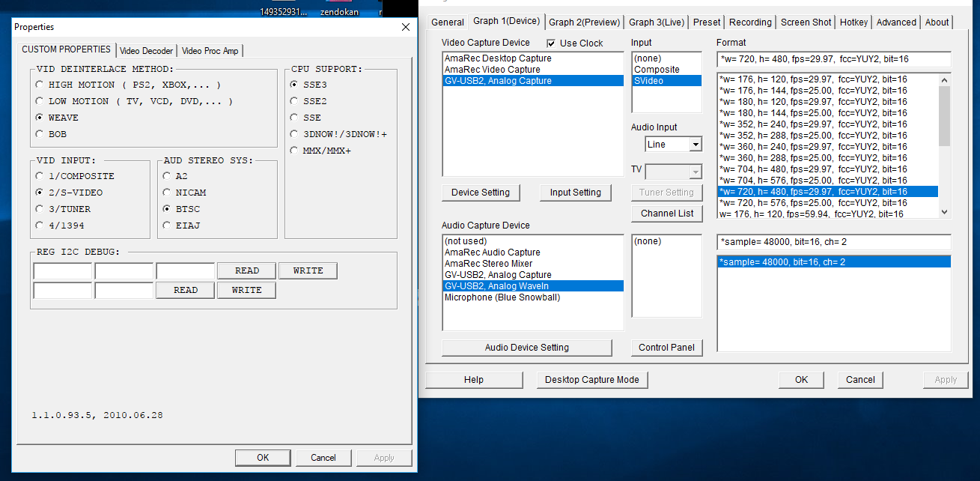Select 1/COMPOSITE video input

point(40,176)
